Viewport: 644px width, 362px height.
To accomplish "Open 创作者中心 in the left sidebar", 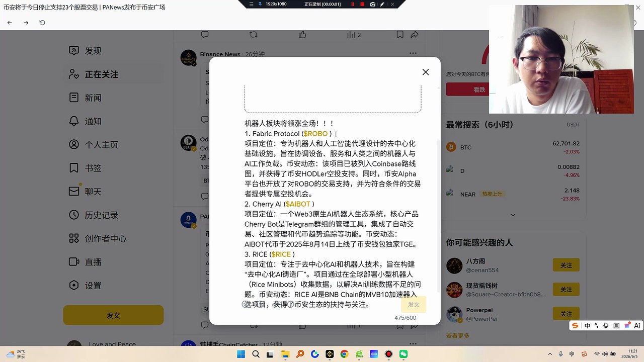I will (113, 238).
